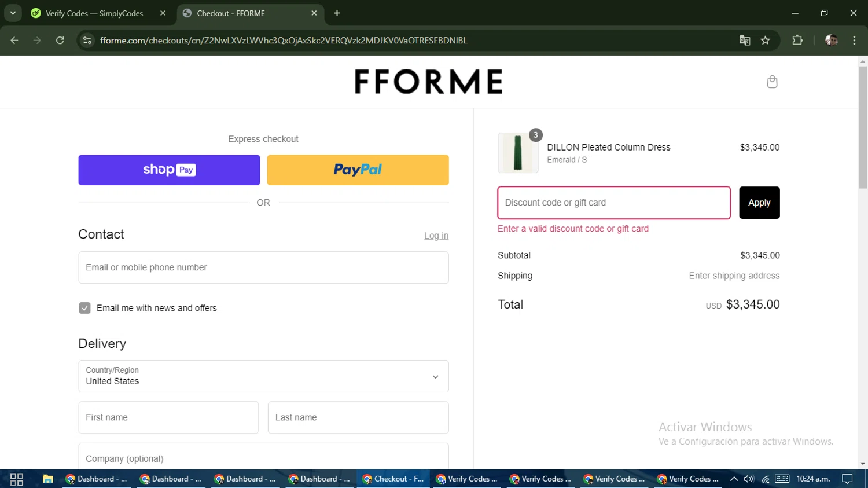Screen dimensions: 868x488
Task: Switch to first Dashboard taskbar window
Action: coord(97,479)
